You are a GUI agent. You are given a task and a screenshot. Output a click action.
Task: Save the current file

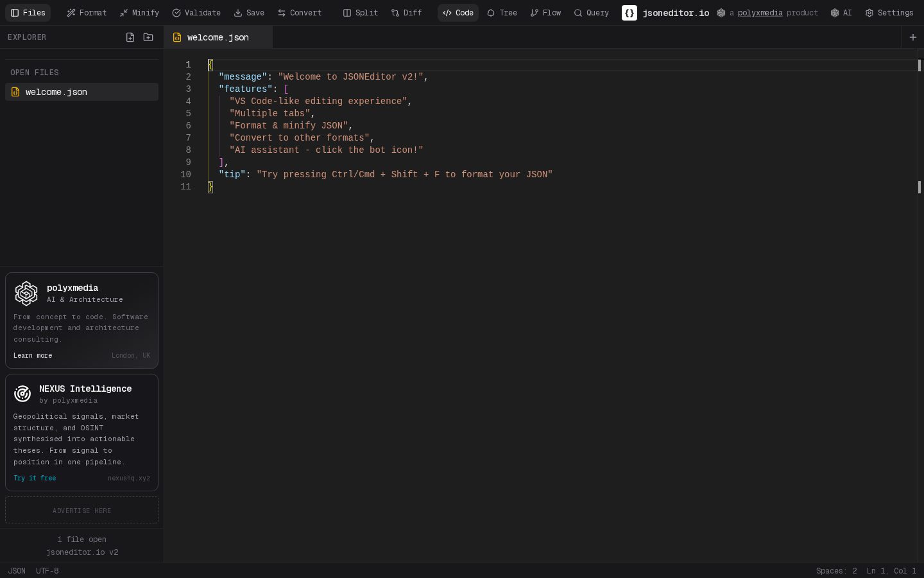(249, 13)
